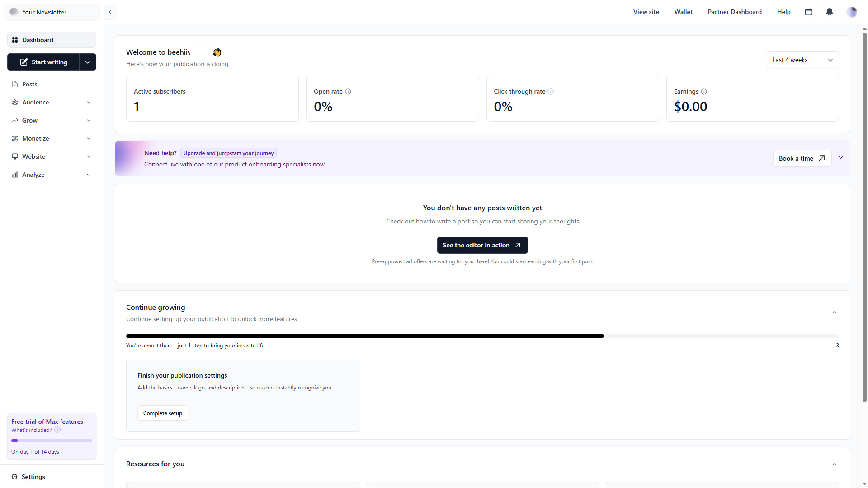Open the calendar icon in top bar
868x488 pixels.
[x=809, y=12]
